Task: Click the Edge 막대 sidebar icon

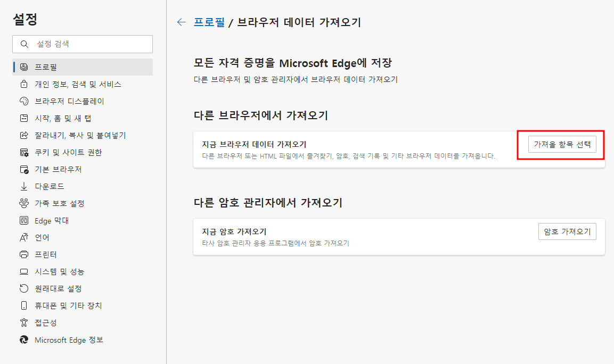Action: [24, 220]
